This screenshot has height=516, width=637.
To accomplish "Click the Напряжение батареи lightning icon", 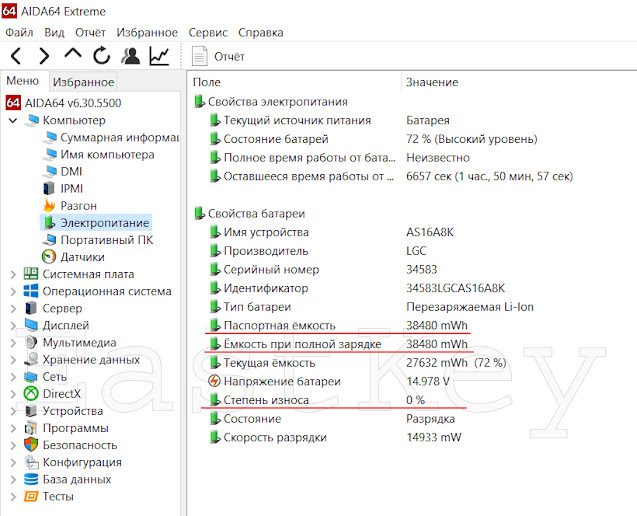I will click(214, 381).
